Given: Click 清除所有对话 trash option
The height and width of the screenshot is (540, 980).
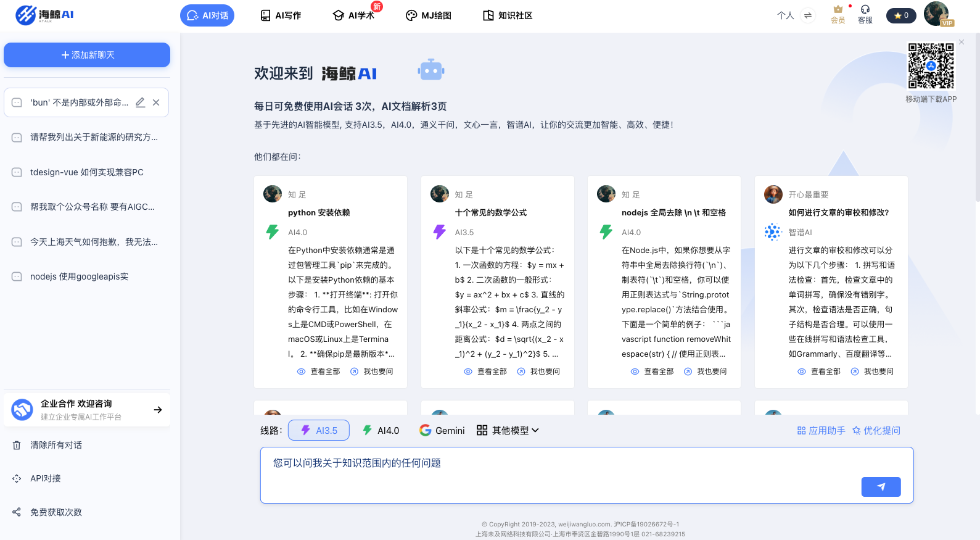Looking at the screenshot, I should pyautogui.click(x=48, y=445).
